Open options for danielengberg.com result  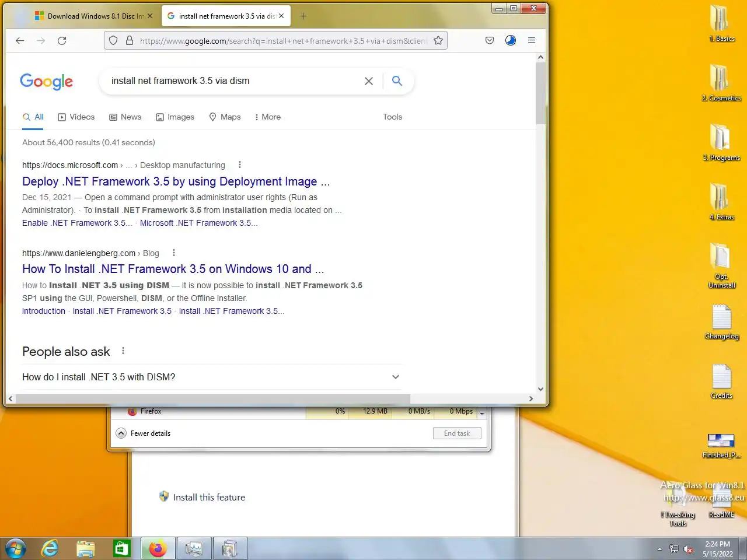coord(173,253)
